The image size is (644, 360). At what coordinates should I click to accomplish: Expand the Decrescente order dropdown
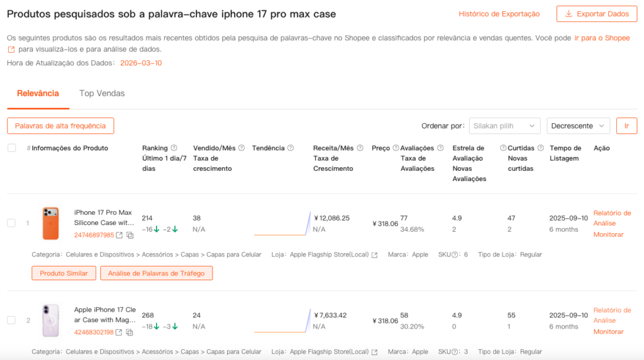(578, 126)
